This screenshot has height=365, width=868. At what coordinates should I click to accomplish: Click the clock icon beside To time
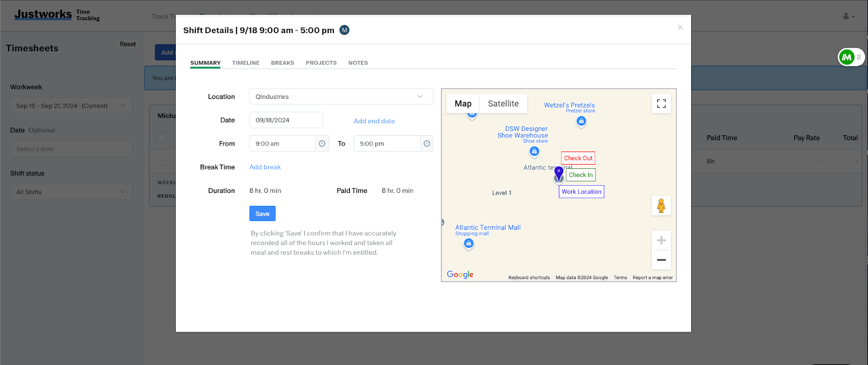point(427,143)
